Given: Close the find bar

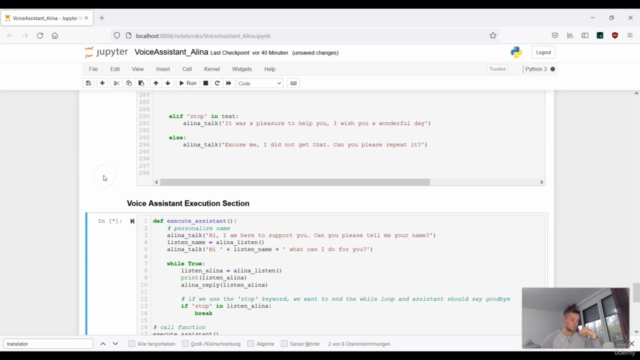Looking at the screenshot, I should tap(631, 344).
